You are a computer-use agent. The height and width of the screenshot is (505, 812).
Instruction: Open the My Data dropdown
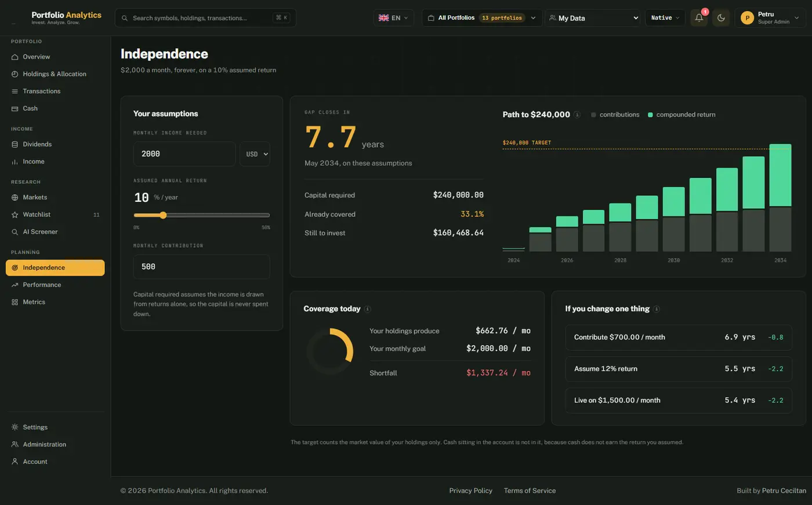coord(593,18)
